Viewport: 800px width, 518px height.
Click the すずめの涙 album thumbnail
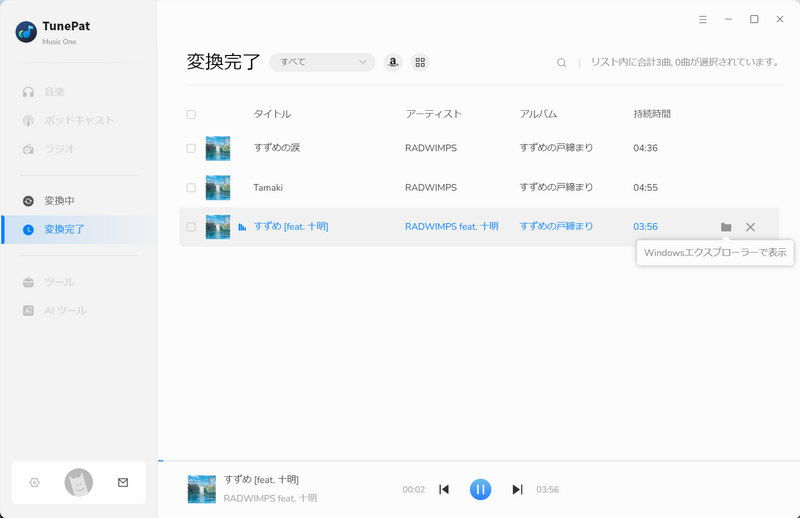(x=218, y=149)
